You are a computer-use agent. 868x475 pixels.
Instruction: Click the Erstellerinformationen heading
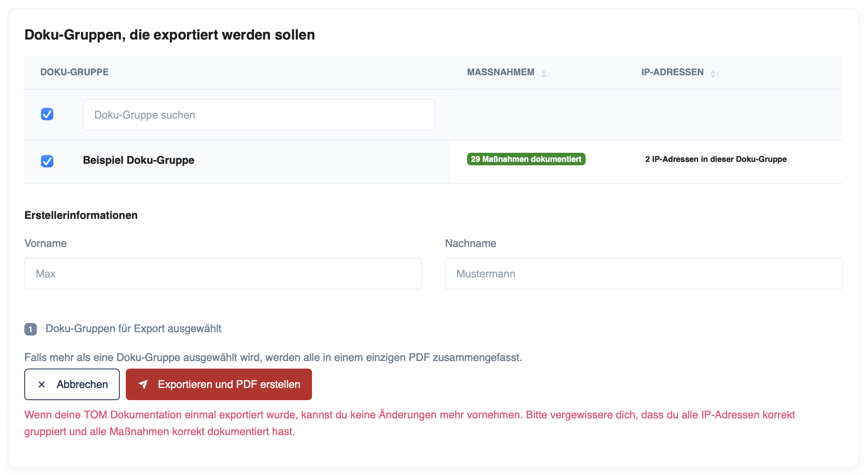(81, 215)
